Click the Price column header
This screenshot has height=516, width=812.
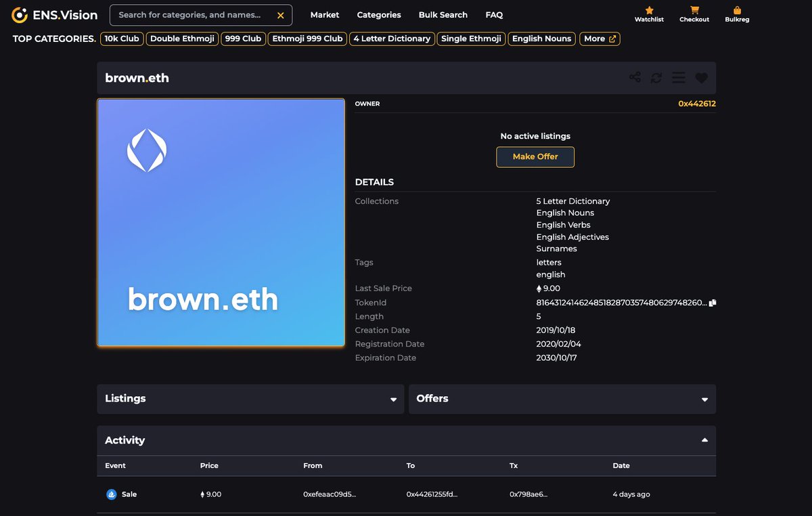(209, 466)
